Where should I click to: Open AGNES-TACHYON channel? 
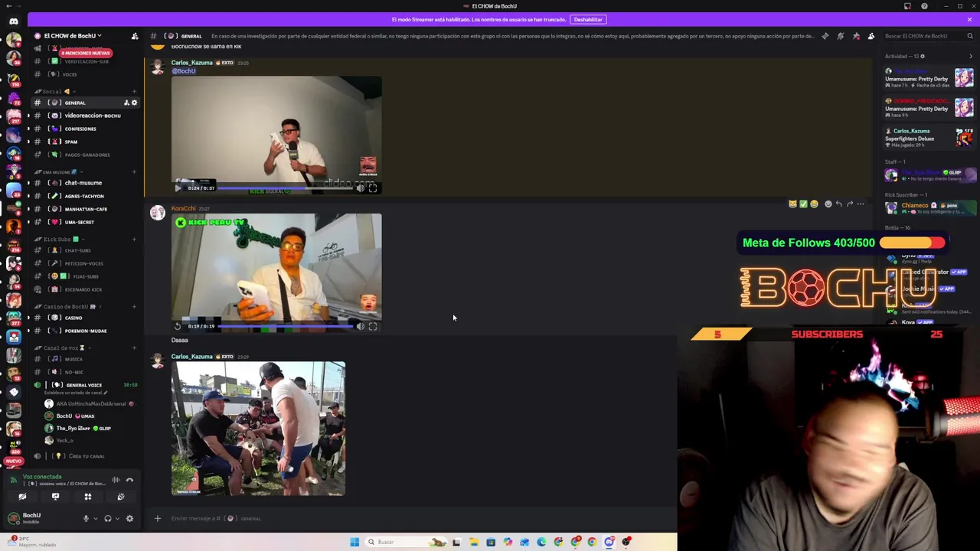tap(84, 196)
